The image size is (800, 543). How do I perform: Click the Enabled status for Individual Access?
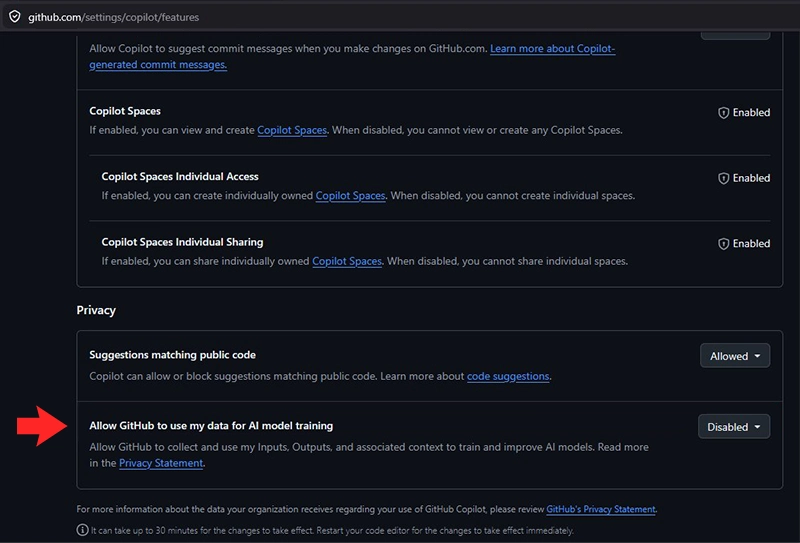click(751, 178)
